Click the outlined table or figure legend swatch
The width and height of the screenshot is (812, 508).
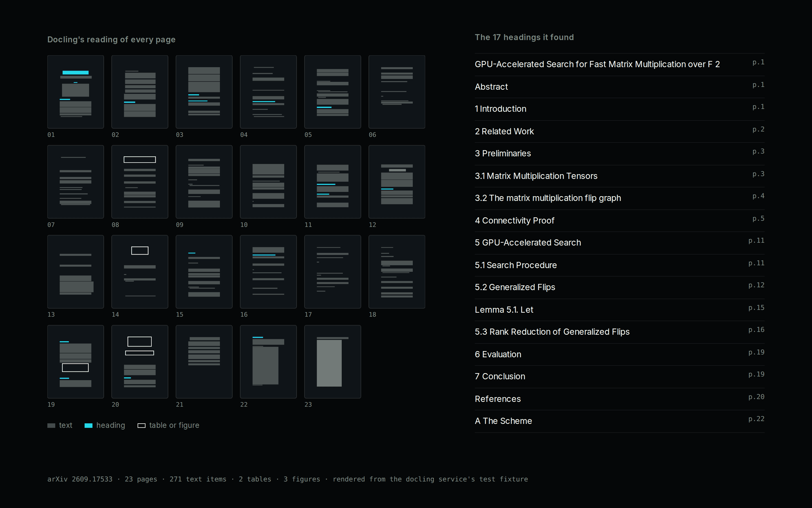142,425
